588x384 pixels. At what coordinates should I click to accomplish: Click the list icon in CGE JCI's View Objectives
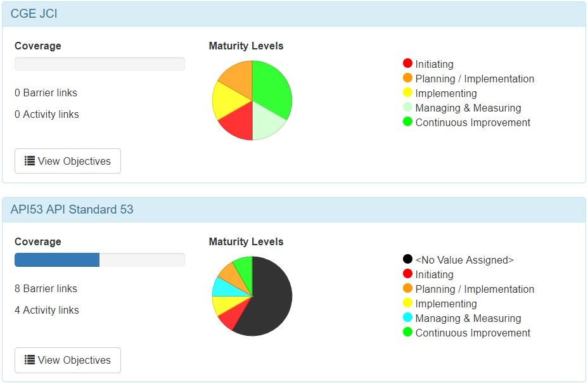(30, 161)
